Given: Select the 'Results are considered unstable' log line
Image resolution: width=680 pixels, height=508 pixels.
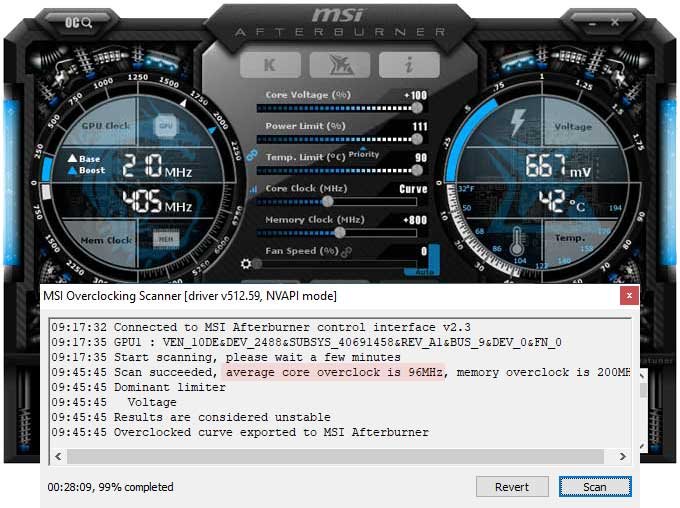Looking at the screenshot, I should (x=191, y=417).
